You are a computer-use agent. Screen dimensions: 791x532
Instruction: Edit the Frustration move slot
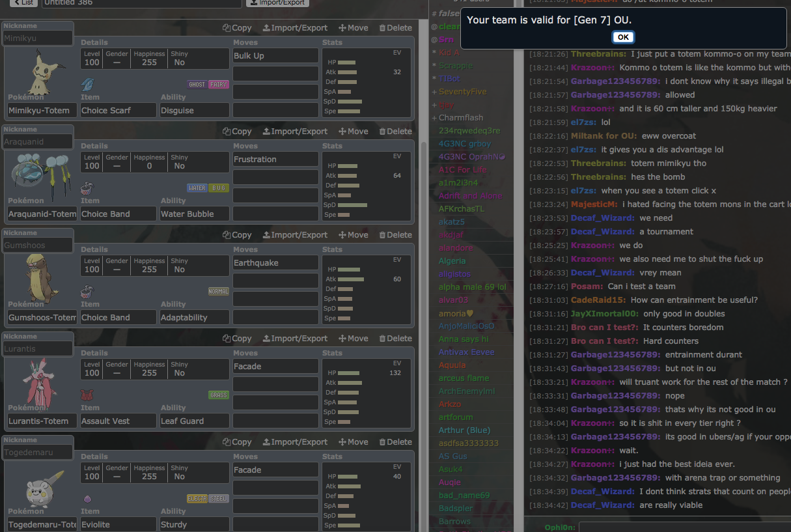tap(276, 160)
